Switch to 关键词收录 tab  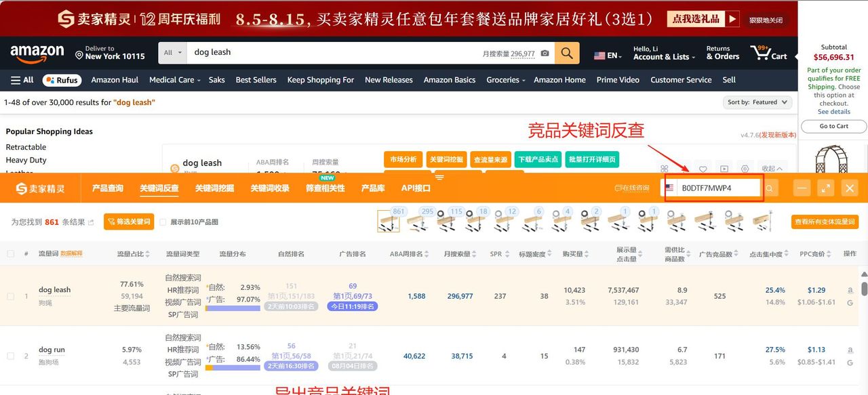270,188
